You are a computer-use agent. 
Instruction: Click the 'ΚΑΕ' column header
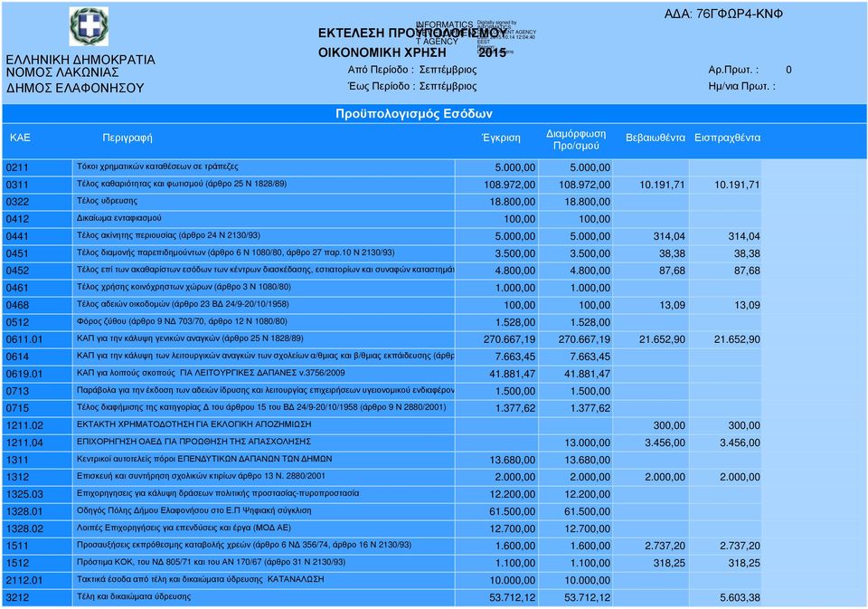(x=21, y=138)
